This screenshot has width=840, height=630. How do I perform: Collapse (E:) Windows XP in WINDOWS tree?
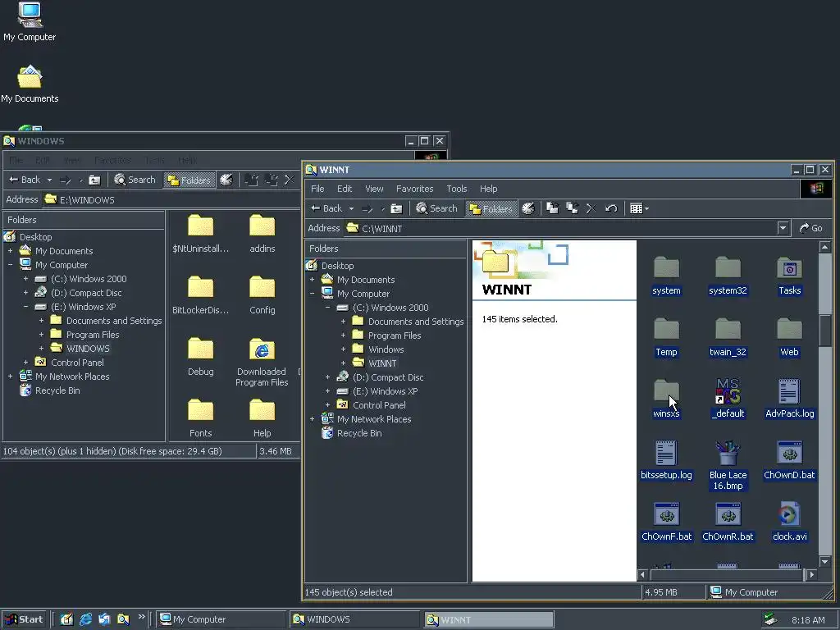(25, 307)
